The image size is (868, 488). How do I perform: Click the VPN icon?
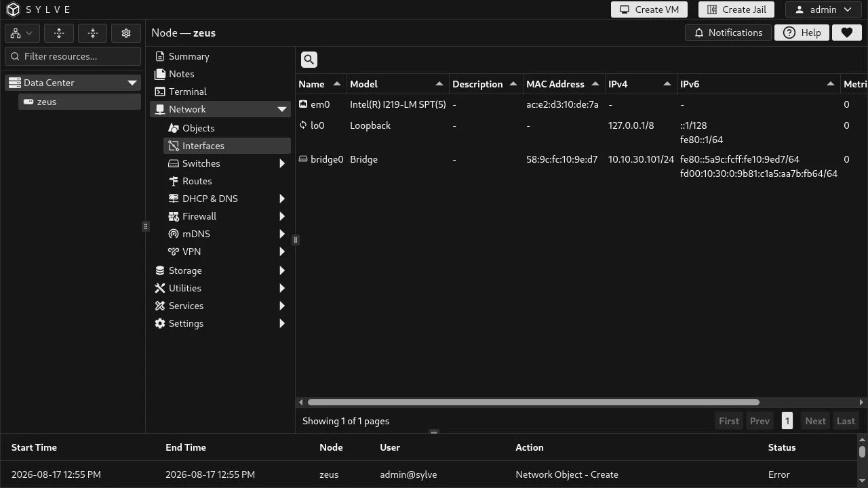click(x=174, y=251)
